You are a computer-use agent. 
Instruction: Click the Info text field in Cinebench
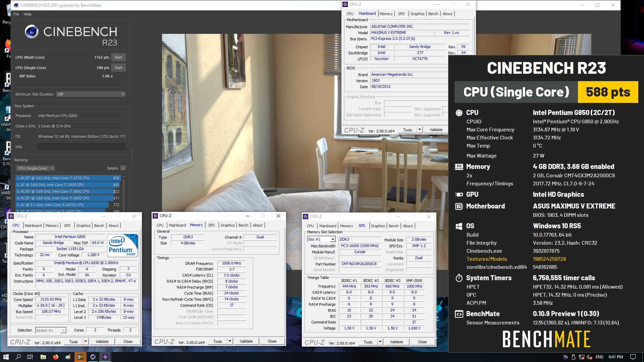tap(82, 147)
